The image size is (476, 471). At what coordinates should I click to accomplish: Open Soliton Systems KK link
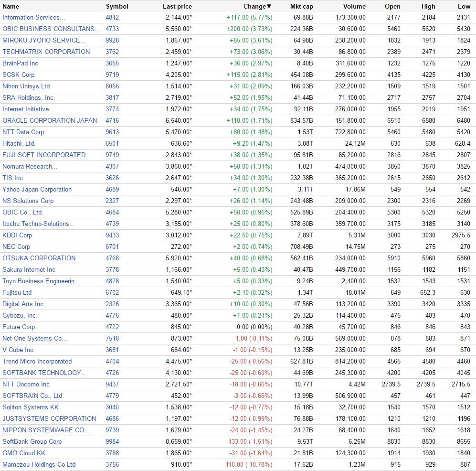tap(31, 407)
